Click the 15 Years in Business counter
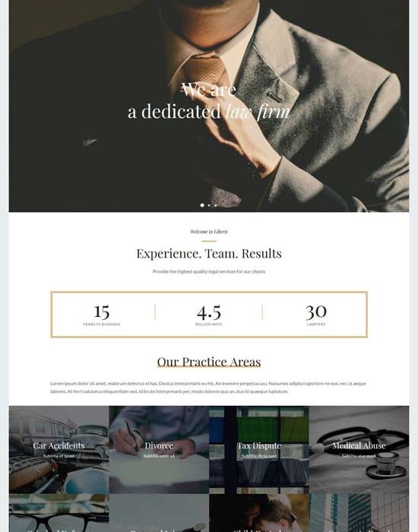The width and height of the screenshot is (418, 532). (101, 315)
